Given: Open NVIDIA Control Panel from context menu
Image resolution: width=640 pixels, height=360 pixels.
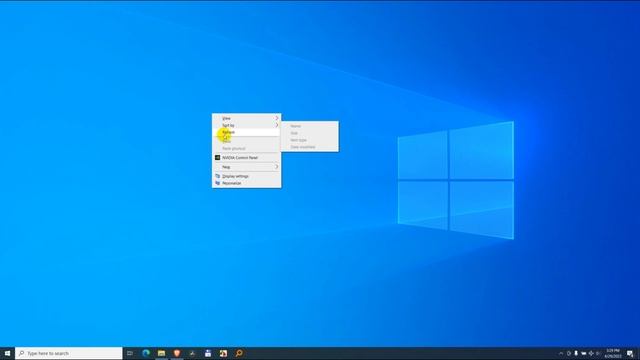Looking at the screenshot, I should (x=247, y=158).
